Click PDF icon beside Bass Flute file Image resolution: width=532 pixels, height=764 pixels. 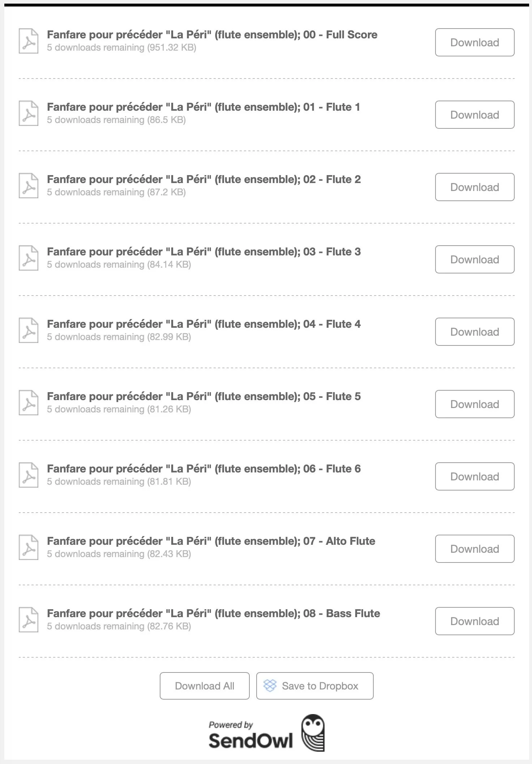click(29, 620)
